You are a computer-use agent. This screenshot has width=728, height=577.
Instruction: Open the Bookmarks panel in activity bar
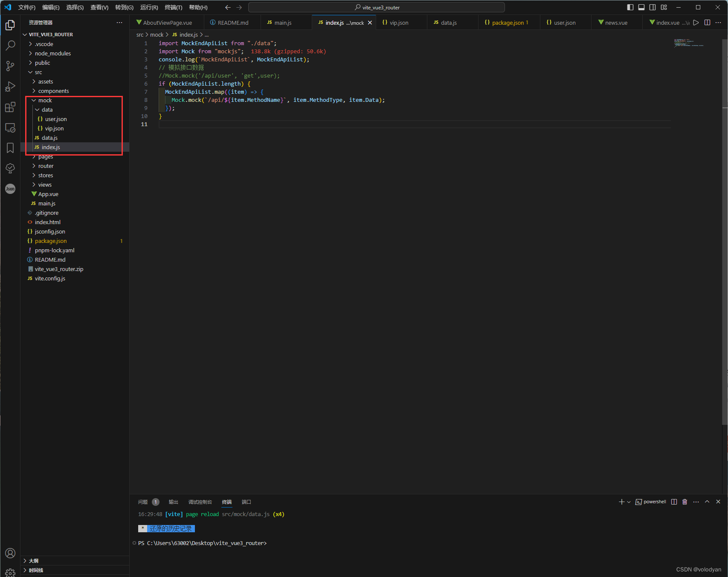[x=10, y=148]
